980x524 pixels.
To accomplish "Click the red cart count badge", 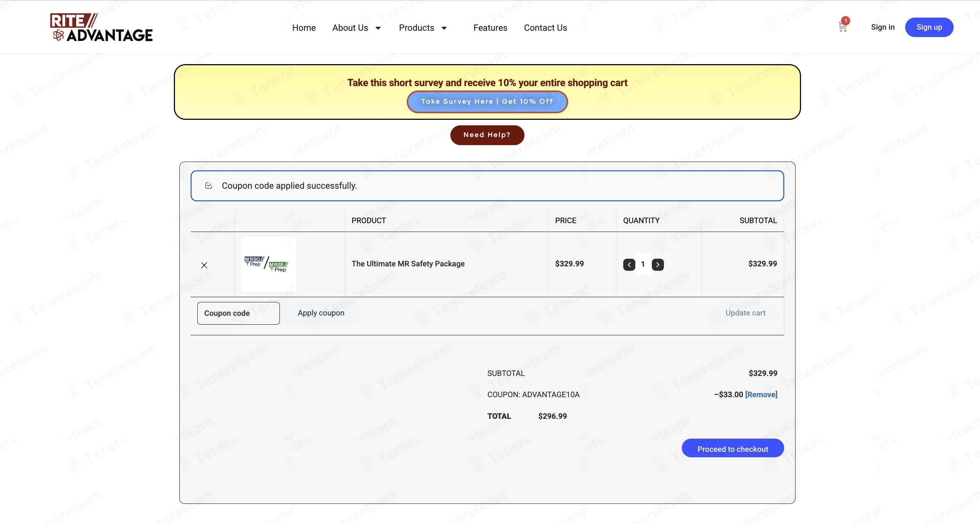I will pos(845,21).
